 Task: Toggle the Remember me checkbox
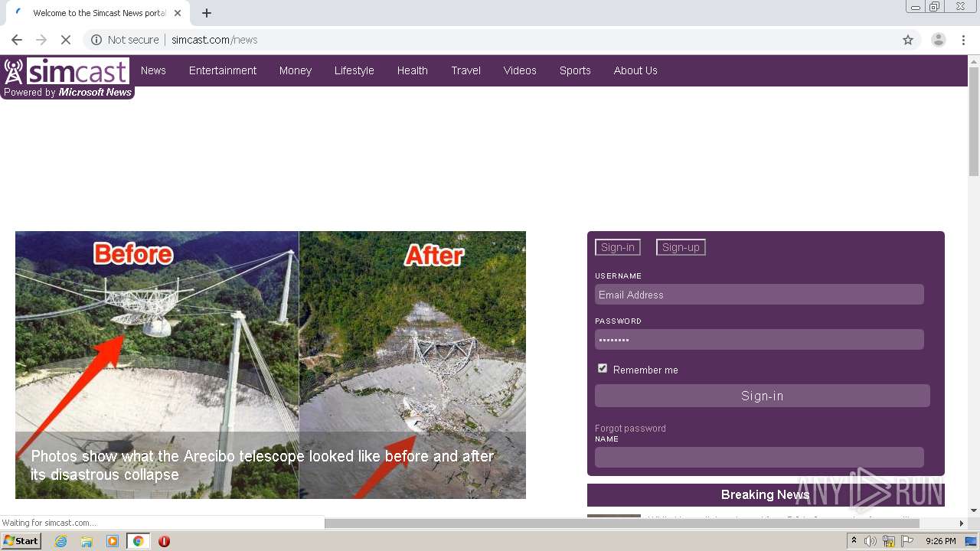pos(603,368)
